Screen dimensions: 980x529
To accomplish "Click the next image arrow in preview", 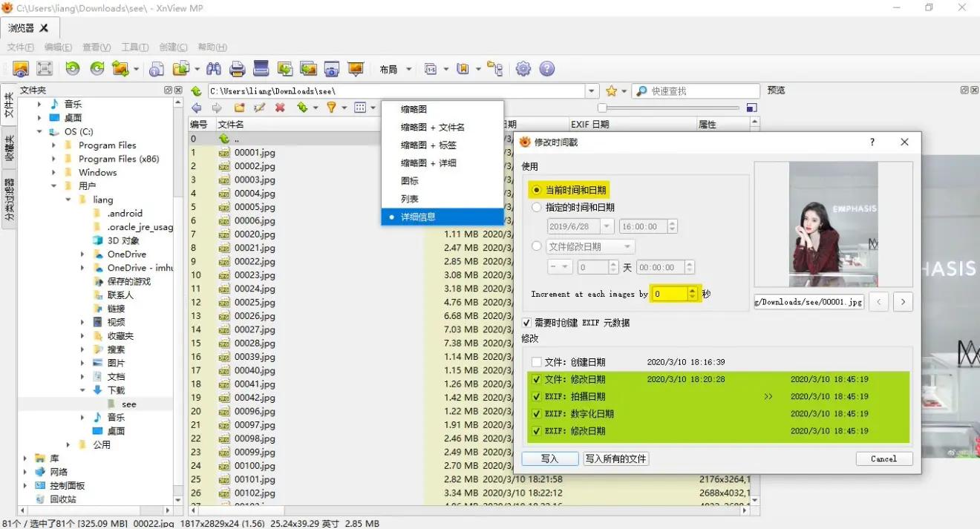I will point(903,301).
